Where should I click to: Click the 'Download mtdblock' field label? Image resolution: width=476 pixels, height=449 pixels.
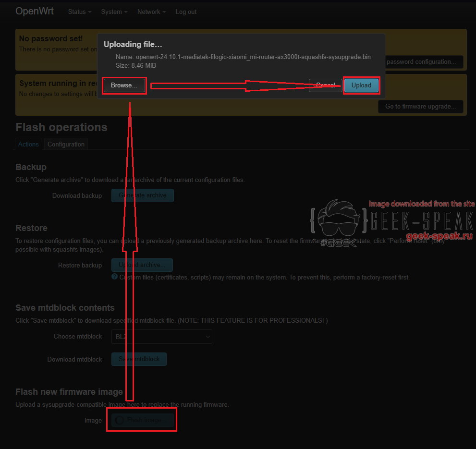coord(74,360)
